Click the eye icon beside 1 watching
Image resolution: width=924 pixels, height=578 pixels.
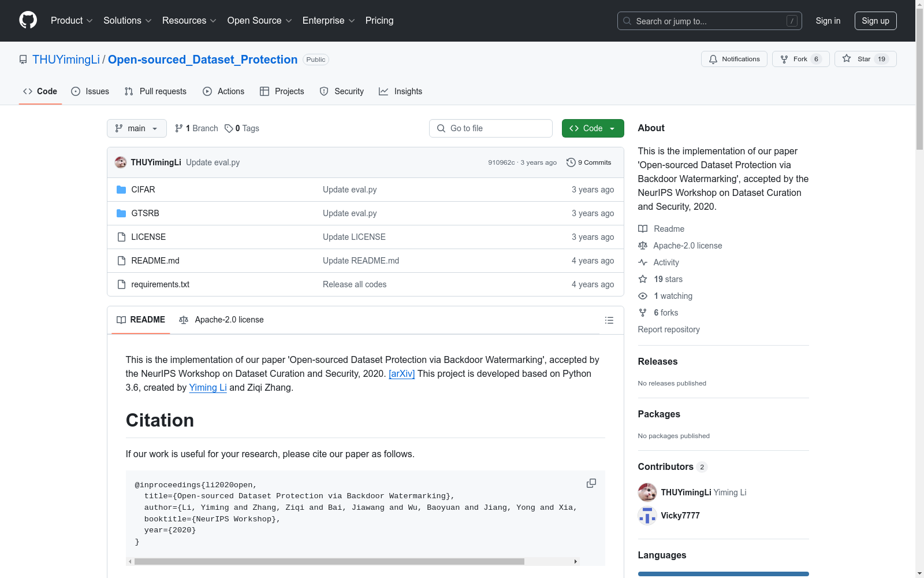coord(643,296)
